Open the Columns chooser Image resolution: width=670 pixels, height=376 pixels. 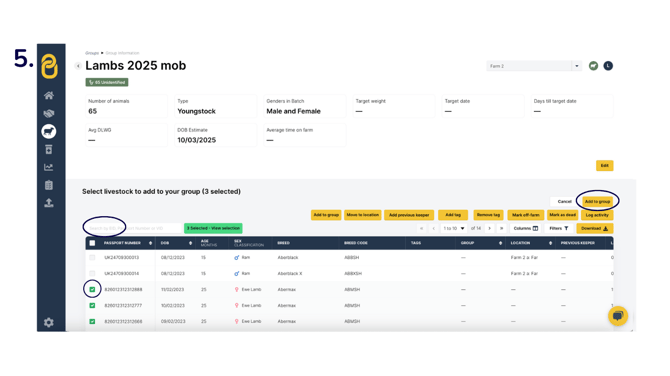(526, 229)
